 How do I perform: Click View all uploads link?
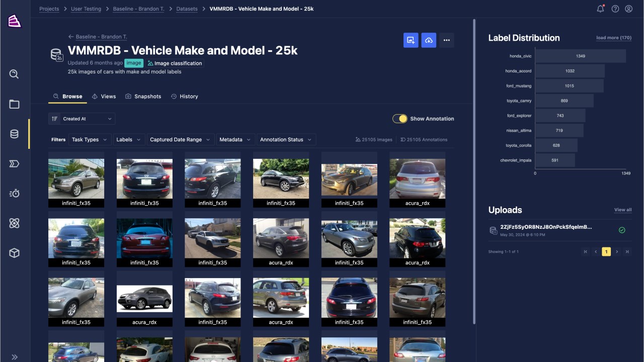pyautogui.click(x=623, y=210)
